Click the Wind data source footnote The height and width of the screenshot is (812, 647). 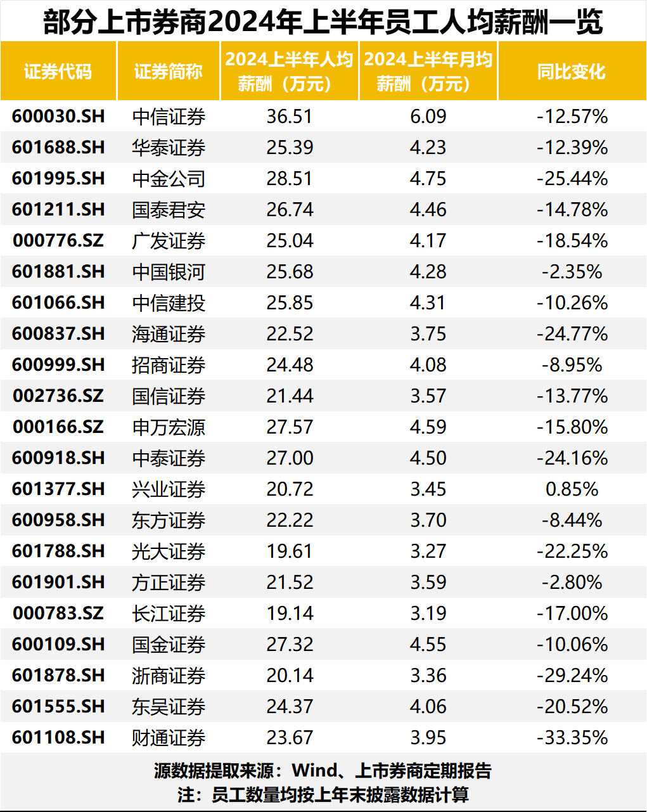click(x=323, y=771)
